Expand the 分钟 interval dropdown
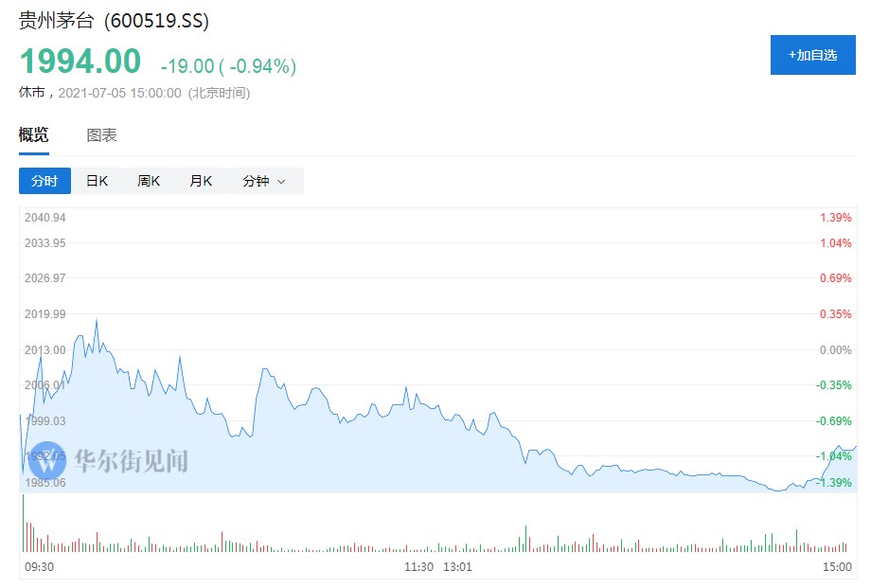The width and height of the screenshot is (871, 588). coord(263,181)
